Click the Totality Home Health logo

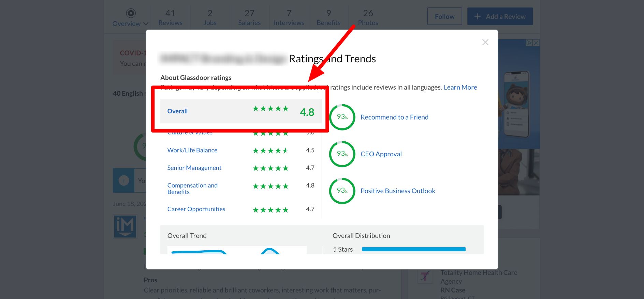(x=425, y=276)
